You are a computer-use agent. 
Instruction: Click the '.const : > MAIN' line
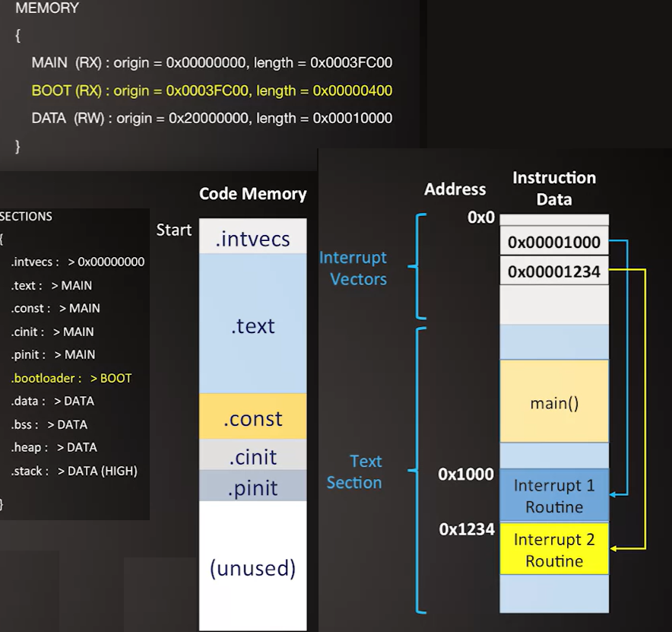55,308
